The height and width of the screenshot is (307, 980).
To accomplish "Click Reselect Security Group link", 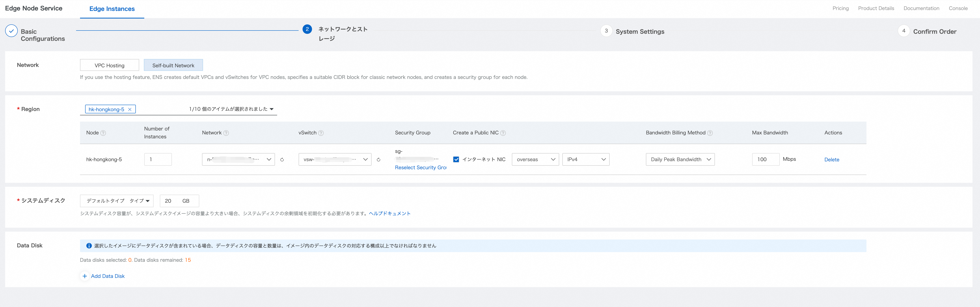I will (421, 167).
